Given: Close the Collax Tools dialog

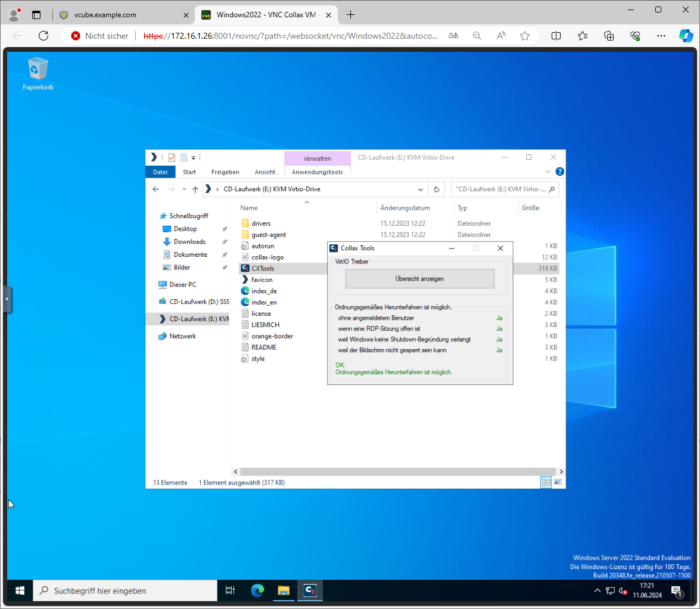Looking at the screenshot, I should [500, 248].
